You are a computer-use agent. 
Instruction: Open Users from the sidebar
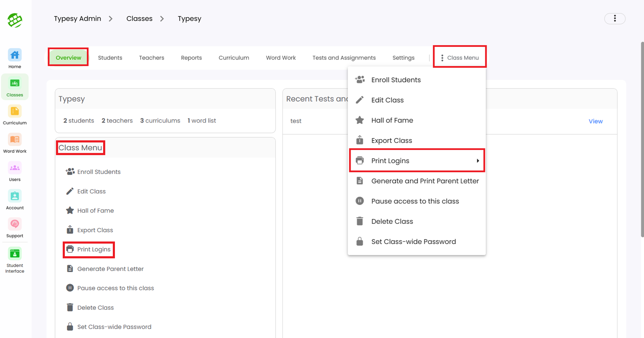click(x=15, y=172)
